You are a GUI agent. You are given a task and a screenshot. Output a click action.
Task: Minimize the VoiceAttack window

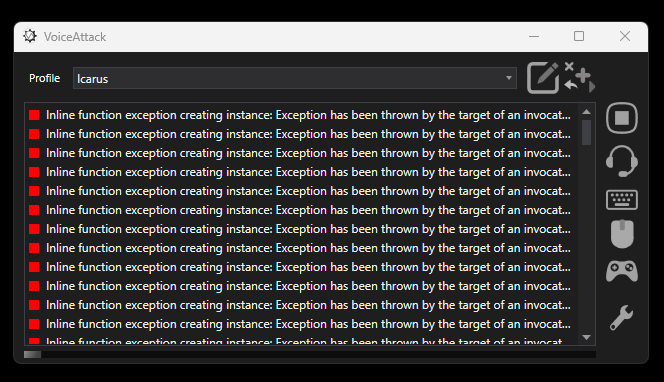[534, 36]
